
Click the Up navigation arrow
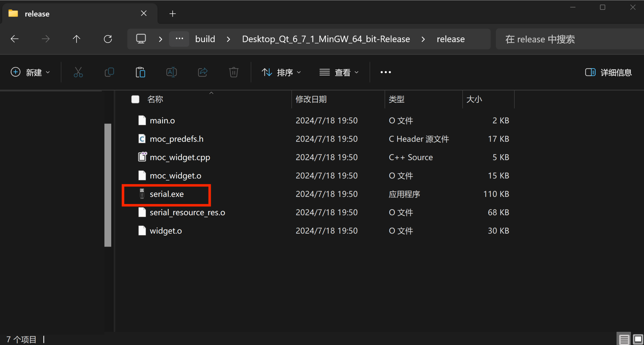coord(77,39)
